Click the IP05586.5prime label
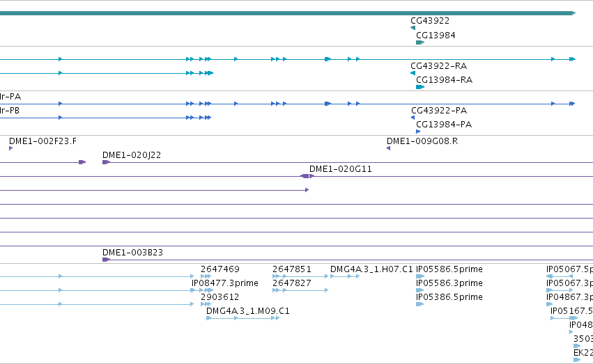593x364 pixels. [x=449, y=269]
